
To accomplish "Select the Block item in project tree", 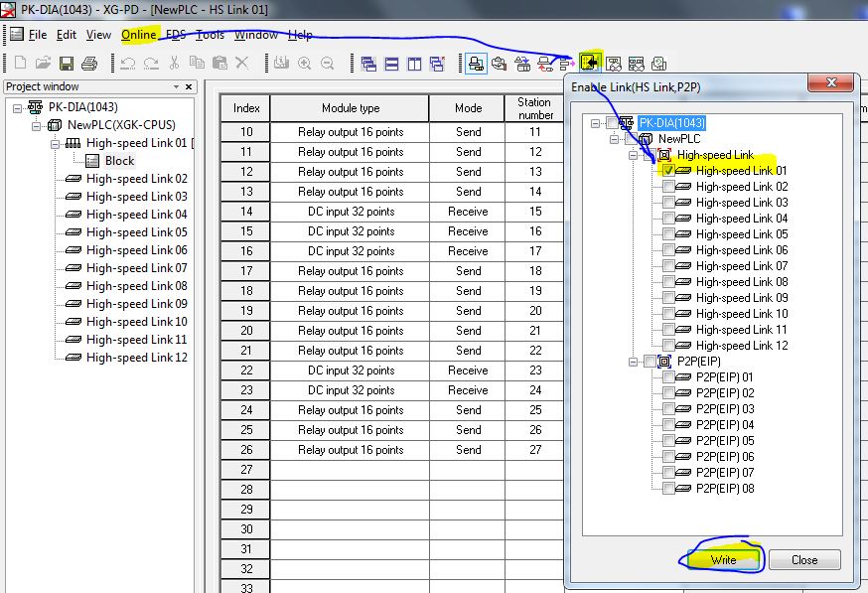I will [119, 161].
